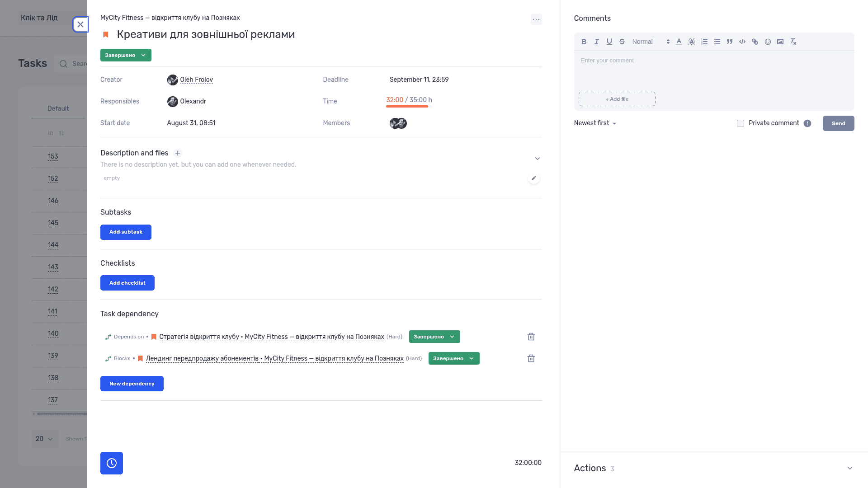Insert blockquote in comment

[x=729, y=42]
